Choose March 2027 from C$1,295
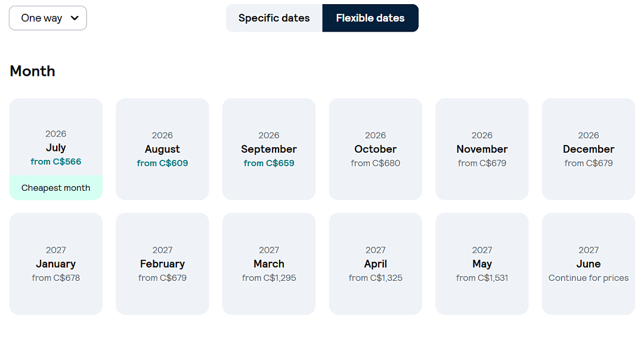The image size is (644, 341). pyautogui.click(x=269, y=263)
